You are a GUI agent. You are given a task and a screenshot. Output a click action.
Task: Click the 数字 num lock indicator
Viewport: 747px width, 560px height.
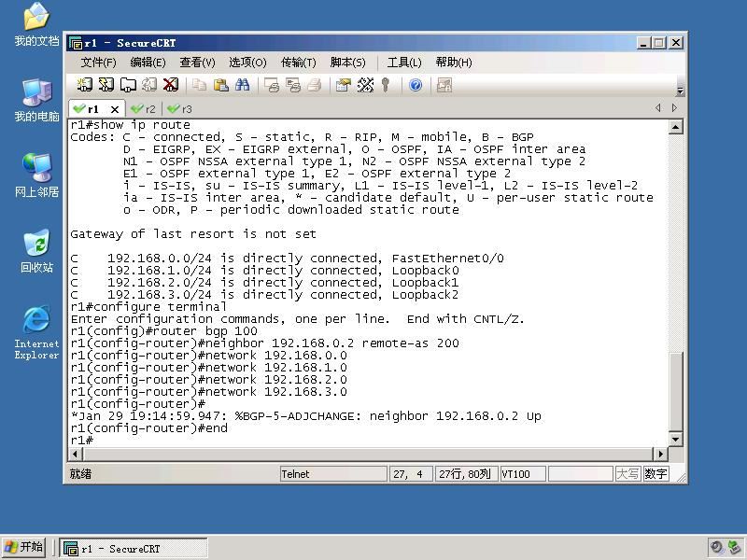pyautogui.click(x=655, y=474)
